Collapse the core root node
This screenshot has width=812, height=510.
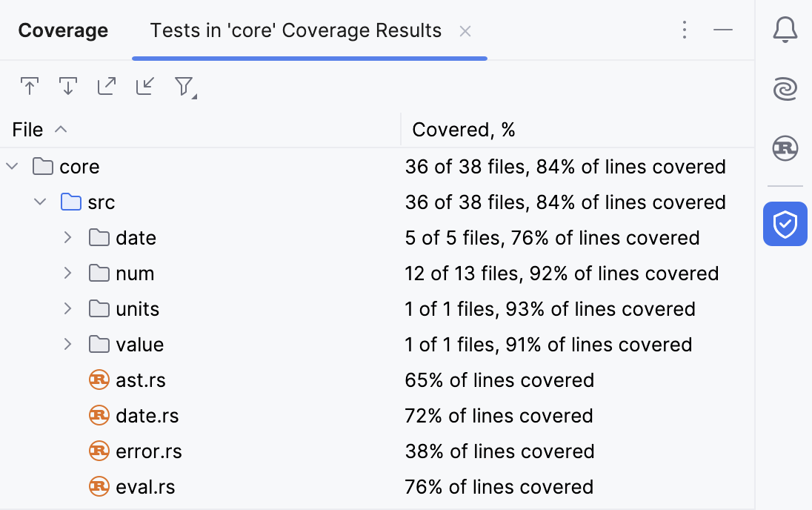(11, 166)
